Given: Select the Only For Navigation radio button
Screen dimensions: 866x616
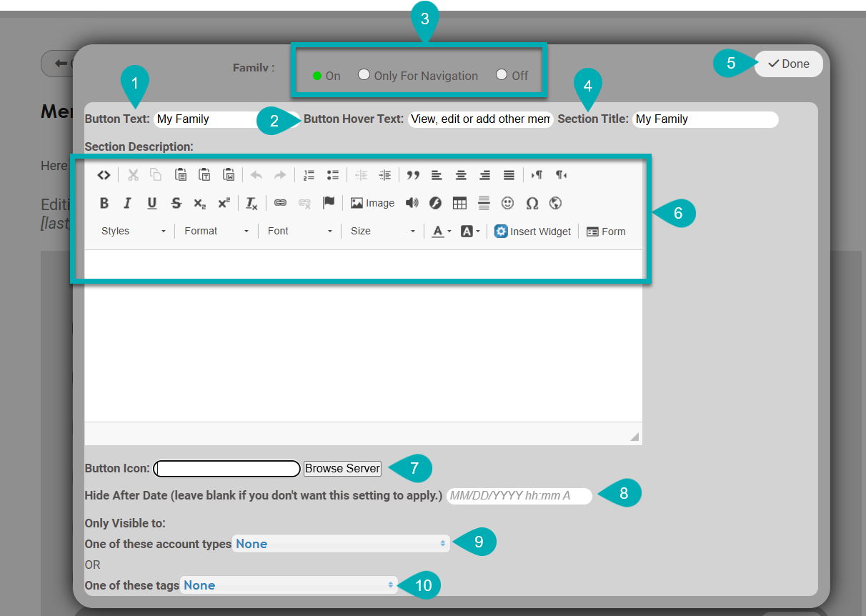Looking at the screenshot, I should tap(364, 75).
